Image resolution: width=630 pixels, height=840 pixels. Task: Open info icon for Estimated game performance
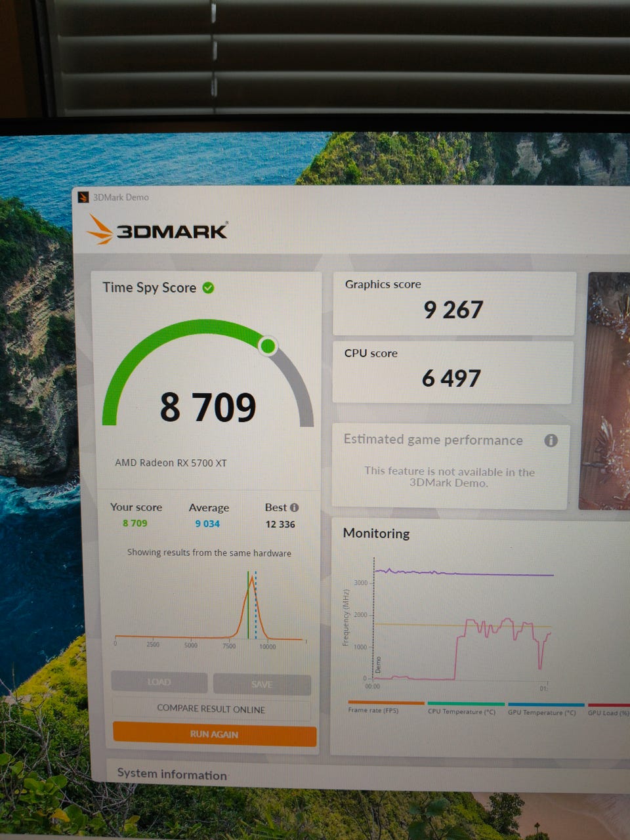coord(551,440)
